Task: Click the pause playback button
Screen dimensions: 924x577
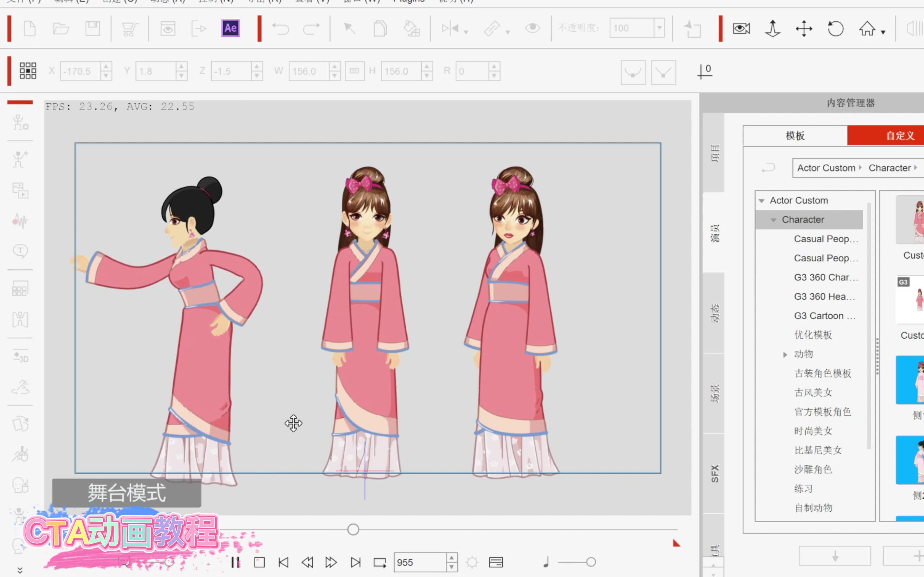Action: point(235,562)
